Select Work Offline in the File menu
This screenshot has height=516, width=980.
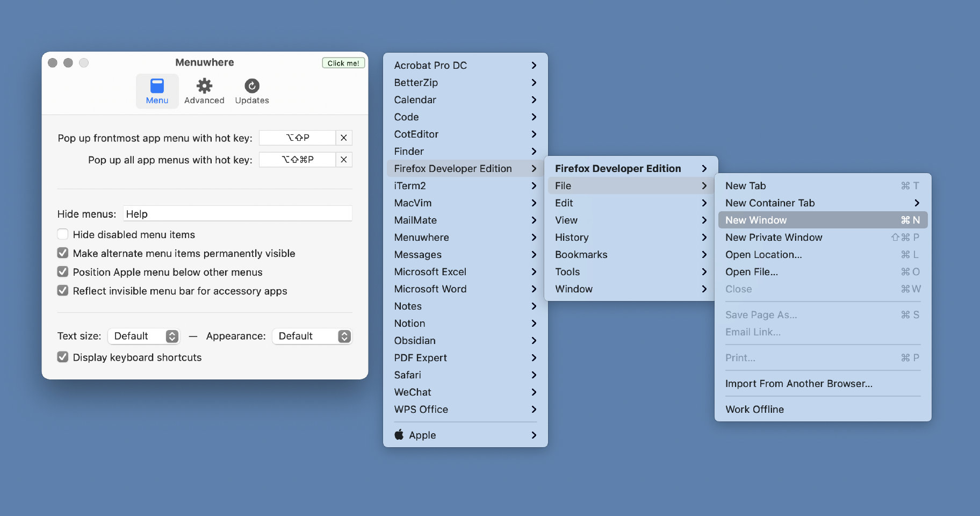[x=754, y=410]
